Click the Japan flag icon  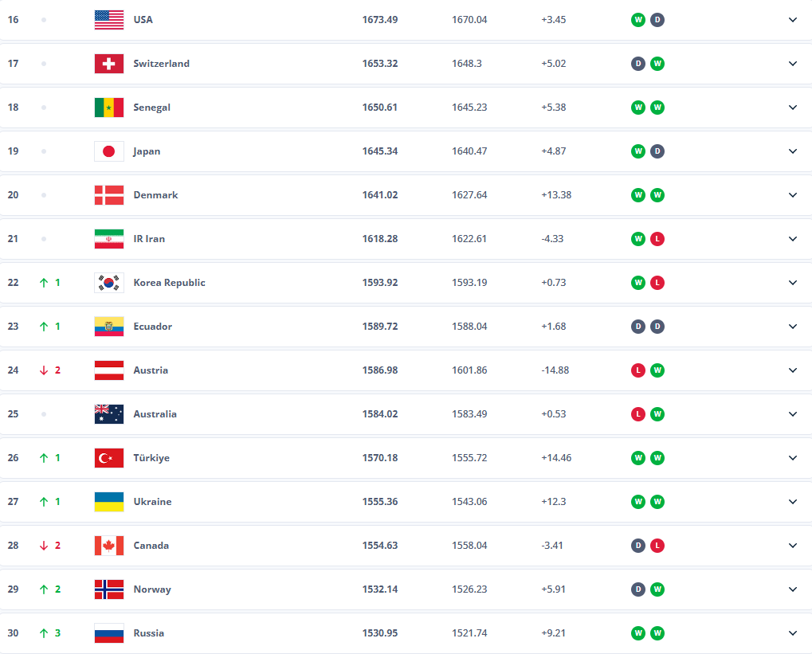coord(109,151)
